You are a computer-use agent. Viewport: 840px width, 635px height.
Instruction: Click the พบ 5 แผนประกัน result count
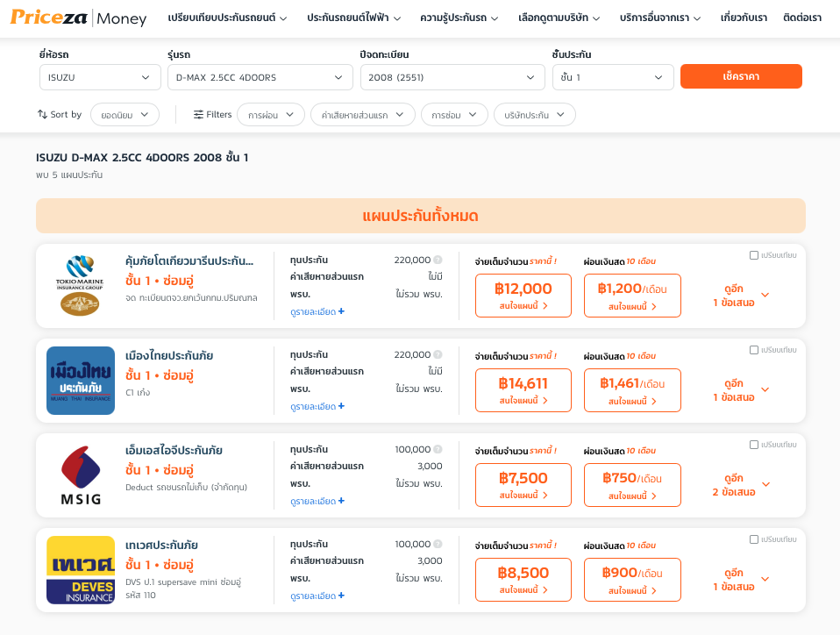click(69, 175)
